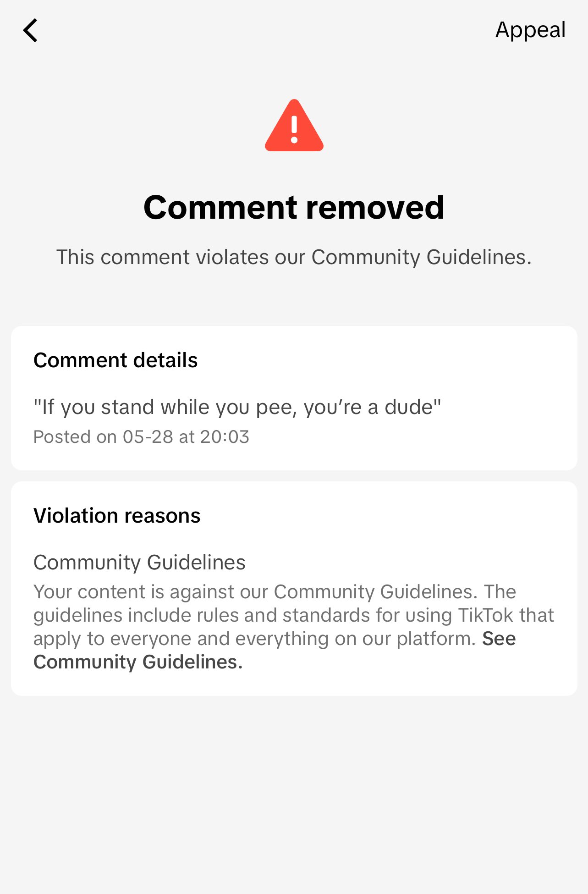Tap the 'TikTok' mention in the guidelines text
Viewport: 588px width, 894px height.
pos(486,615)
